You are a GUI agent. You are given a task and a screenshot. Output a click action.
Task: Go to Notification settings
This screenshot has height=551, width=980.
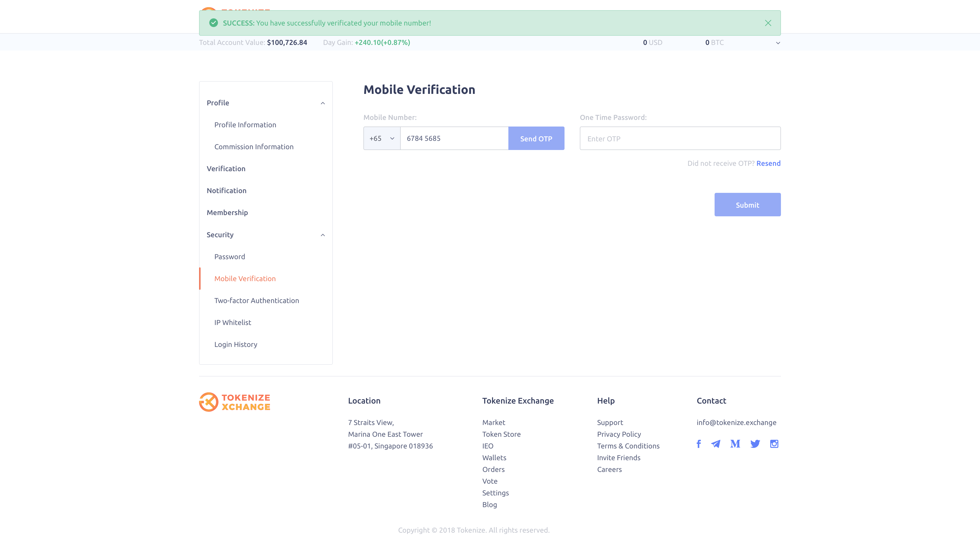[226, 191]
